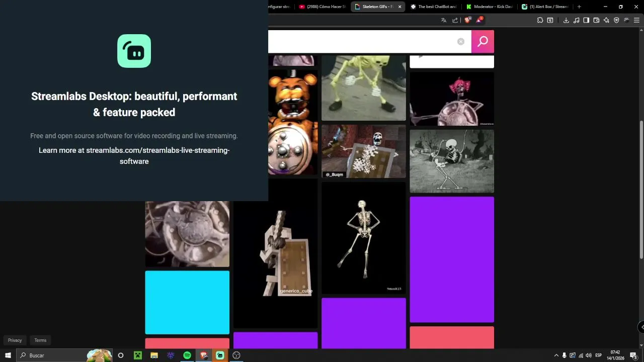Open OBS Studio from the taskbar

[236, 355]
